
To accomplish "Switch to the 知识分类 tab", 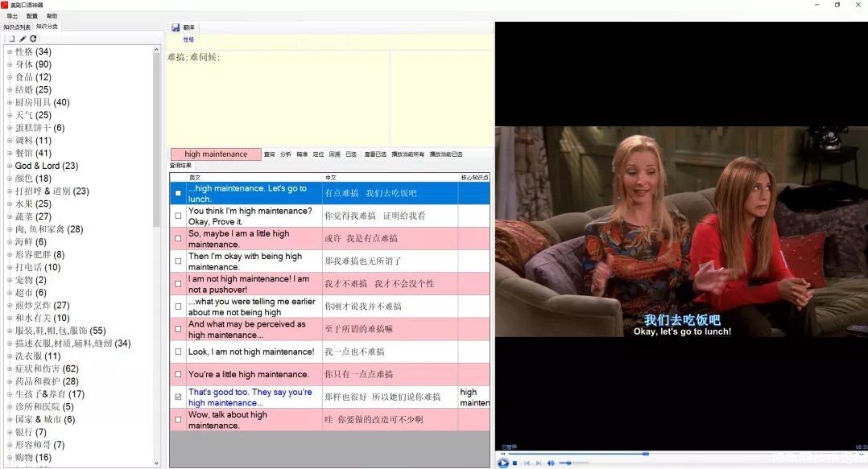I will pyautogui.click(x=47, y=27).
